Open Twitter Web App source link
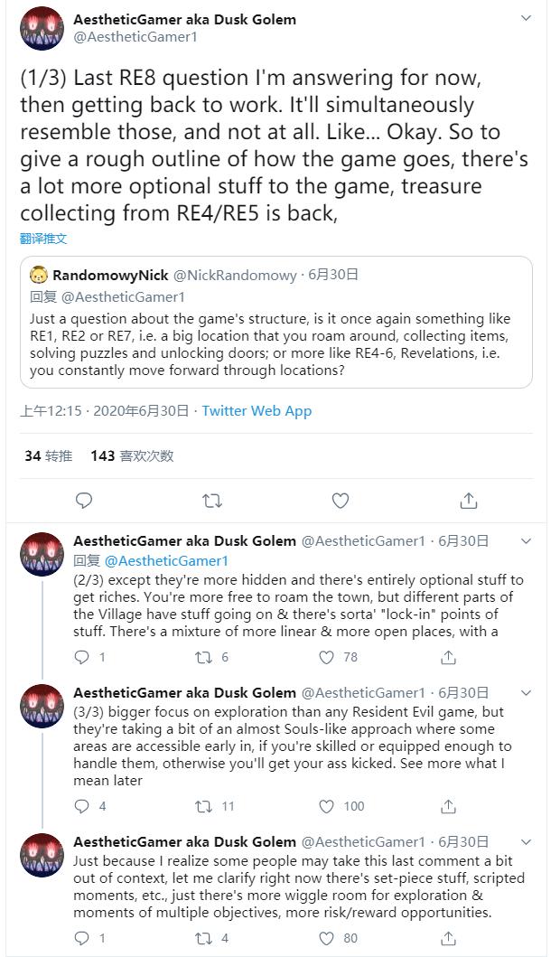560x957 pixels. [x=257, y=410]
